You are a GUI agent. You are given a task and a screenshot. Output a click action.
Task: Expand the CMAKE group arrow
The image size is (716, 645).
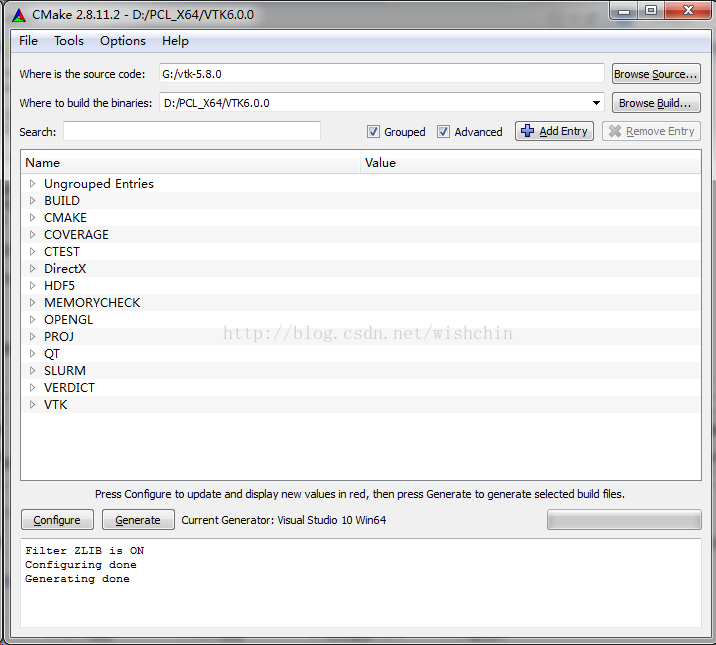click(32, 217)
